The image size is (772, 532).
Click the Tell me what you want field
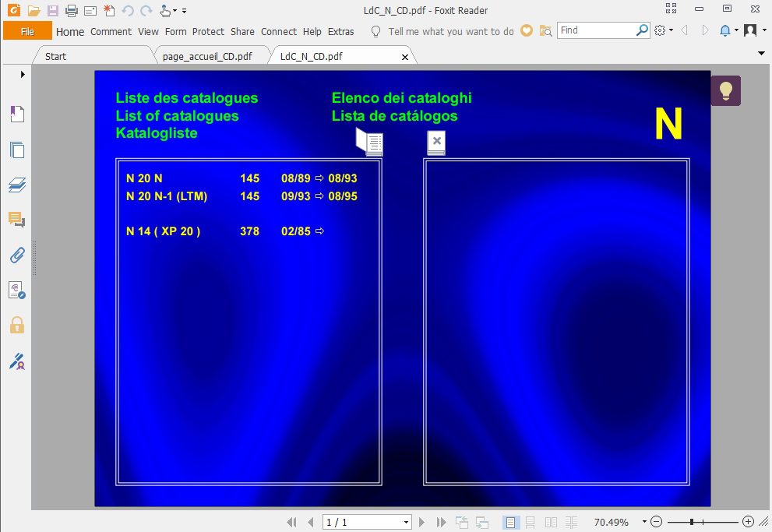tap(450, 31)
